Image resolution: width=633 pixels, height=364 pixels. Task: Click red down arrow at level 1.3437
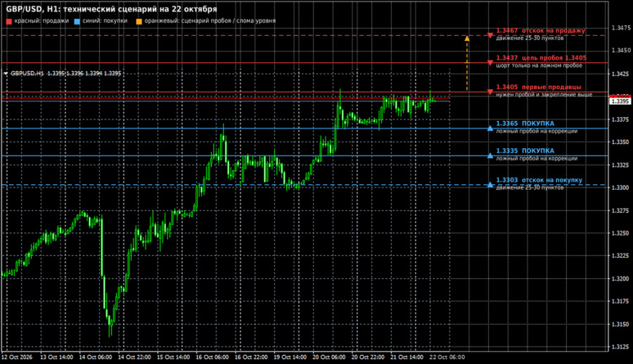(490, 63)
